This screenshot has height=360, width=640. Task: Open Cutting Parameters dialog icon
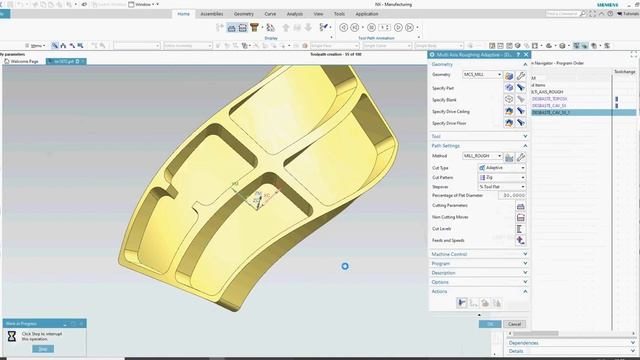520,206
